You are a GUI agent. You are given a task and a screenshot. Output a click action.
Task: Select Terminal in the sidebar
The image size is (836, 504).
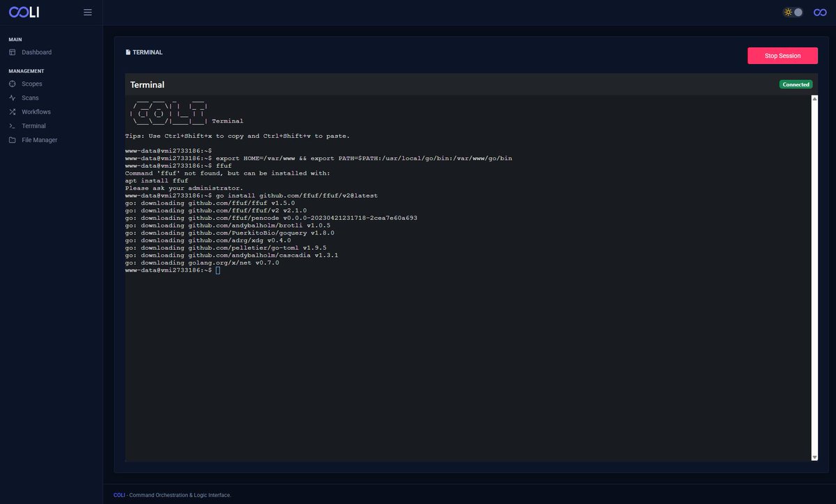(x=33, y=126)
